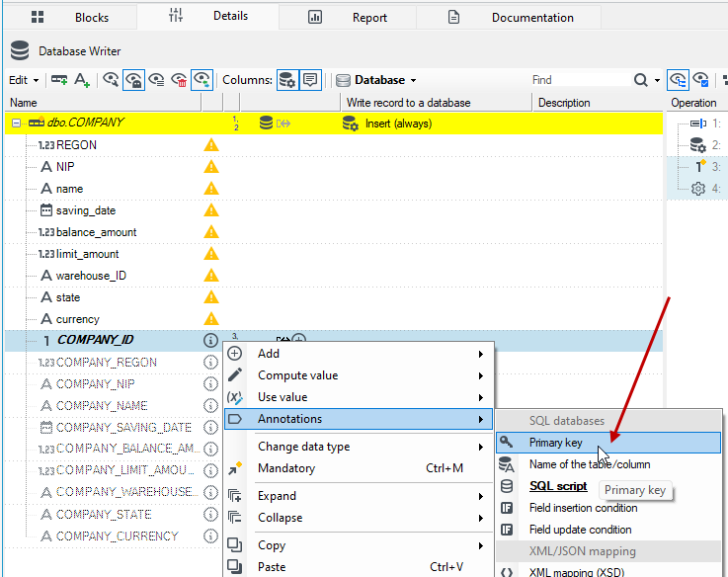Screen dimensions: 728x577
Task: Click the warning triangle next to REGON
Action: 211,145
